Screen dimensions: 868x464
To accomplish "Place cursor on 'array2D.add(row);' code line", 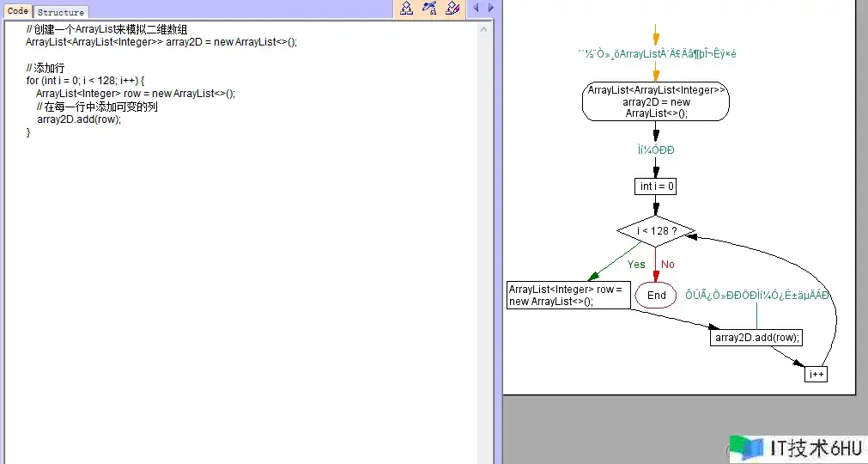I will 79,119.
